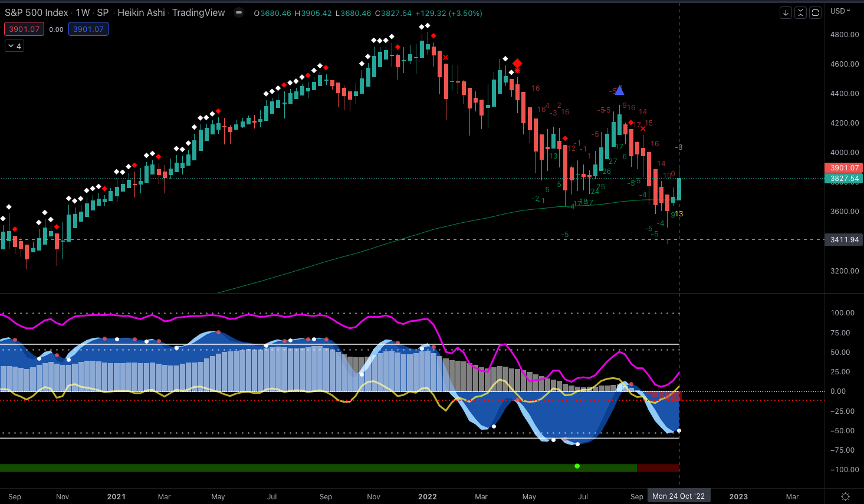
Task: Click the −75.00 oscillator scale label
Action: click(842, 450)
